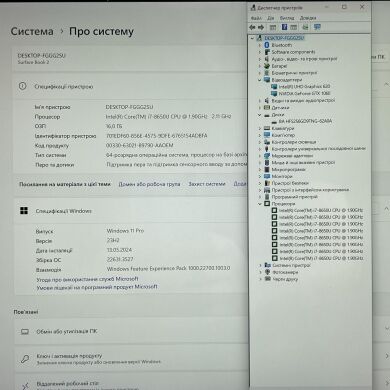Image resolution: width=390 pixels, height=390 pixels.
Task: Select the Процесори category icon
Action: (267, 203)
